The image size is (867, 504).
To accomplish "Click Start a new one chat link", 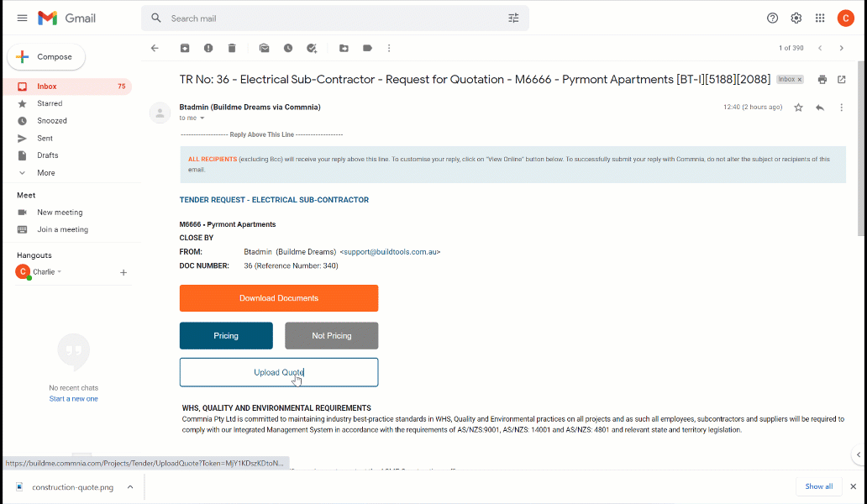I will pyautogui.click(x=74, y=399).
